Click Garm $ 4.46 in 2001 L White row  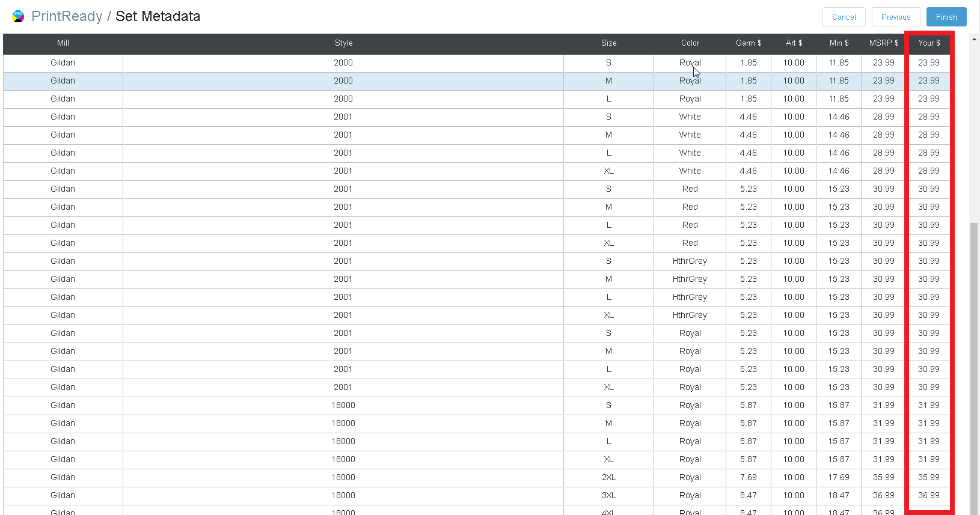(749, 153)
